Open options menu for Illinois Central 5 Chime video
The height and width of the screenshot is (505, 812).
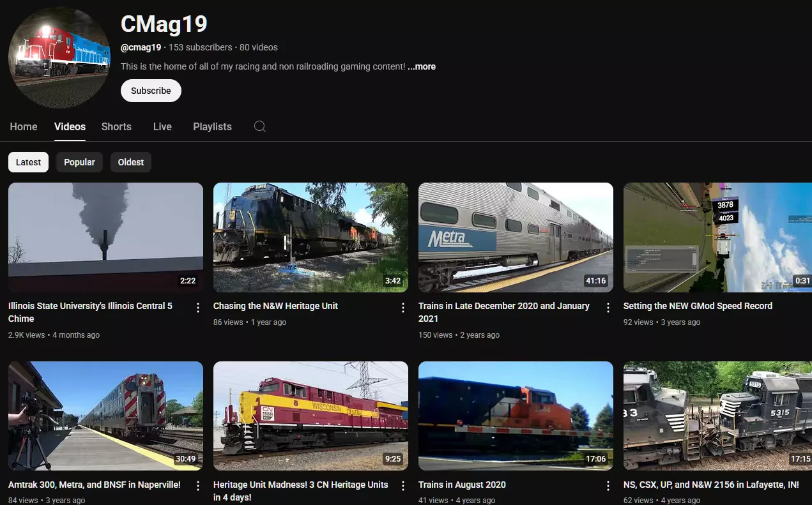[x=198, y=308]
